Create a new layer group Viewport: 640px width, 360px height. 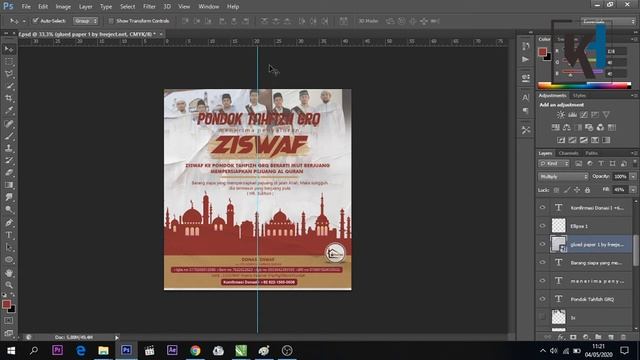pyautogui.click(x=598, y=337)
